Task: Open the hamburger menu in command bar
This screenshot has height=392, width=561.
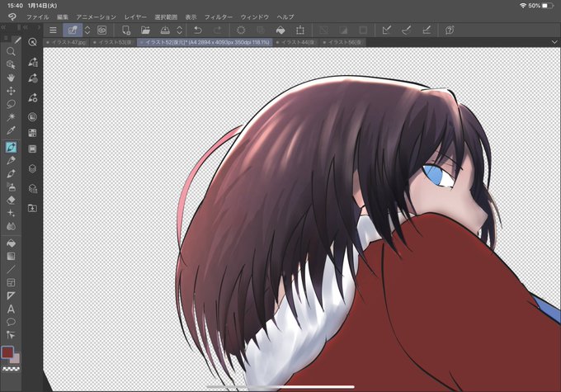Action: [53, 31]
